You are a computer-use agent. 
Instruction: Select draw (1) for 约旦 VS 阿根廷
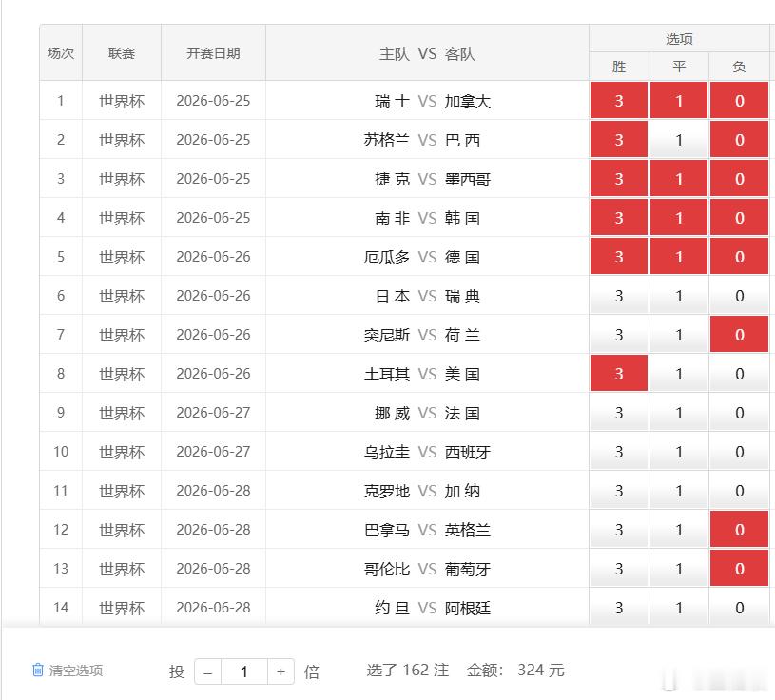click(x=679, y=608)
